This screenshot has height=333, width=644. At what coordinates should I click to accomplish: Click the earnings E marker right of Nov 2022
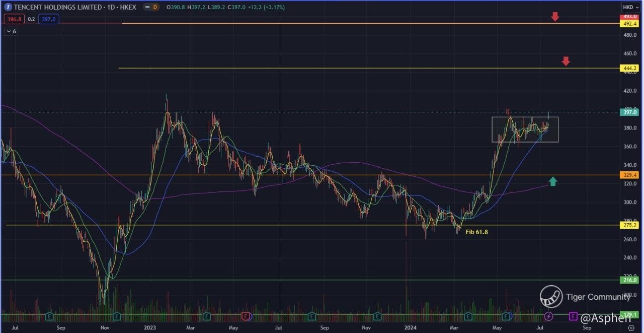coord(117,316)
